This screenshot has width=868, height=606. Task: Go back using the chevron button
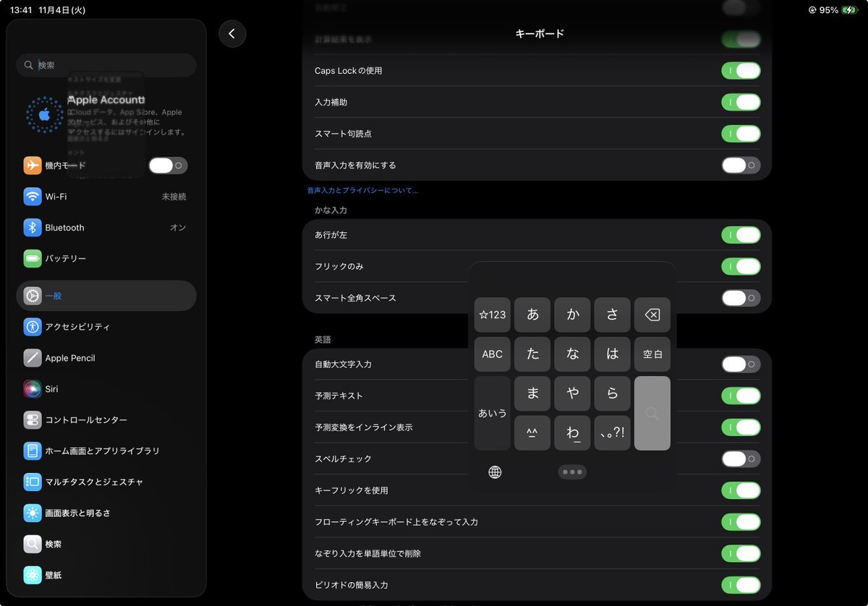pos(232,34)
